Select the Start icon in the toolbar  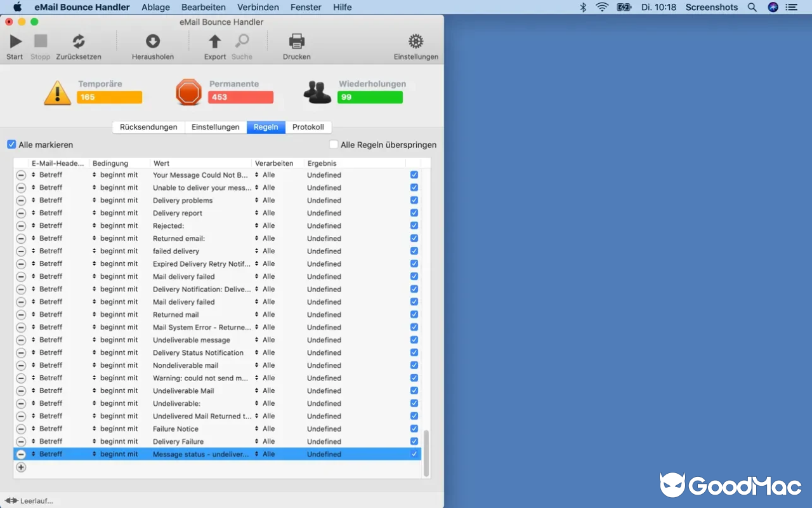point(14,43)
